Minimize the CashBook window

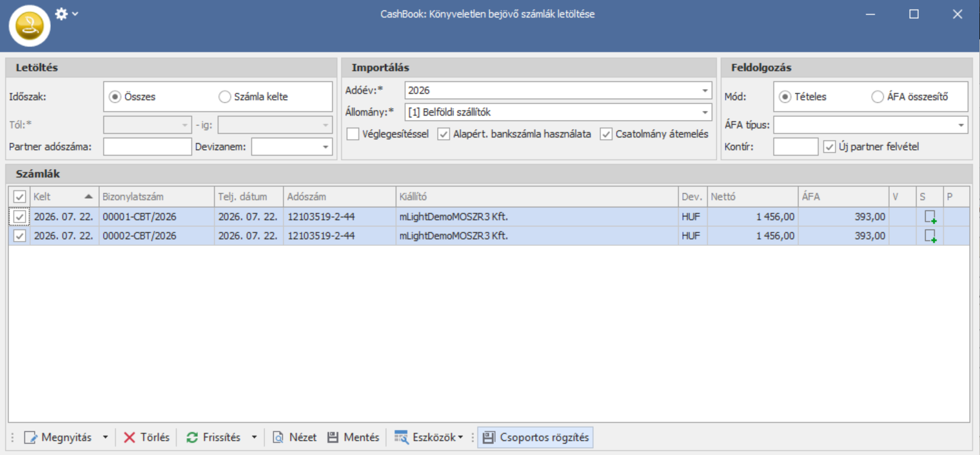pyautogui.click(x=870, y=14)
